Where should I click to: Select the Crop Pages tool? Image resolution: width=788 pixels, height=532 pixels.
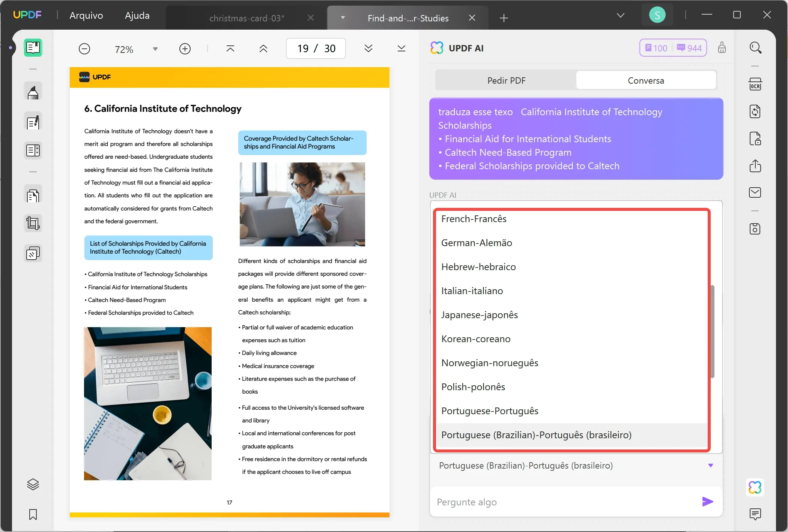coord(33,224)
